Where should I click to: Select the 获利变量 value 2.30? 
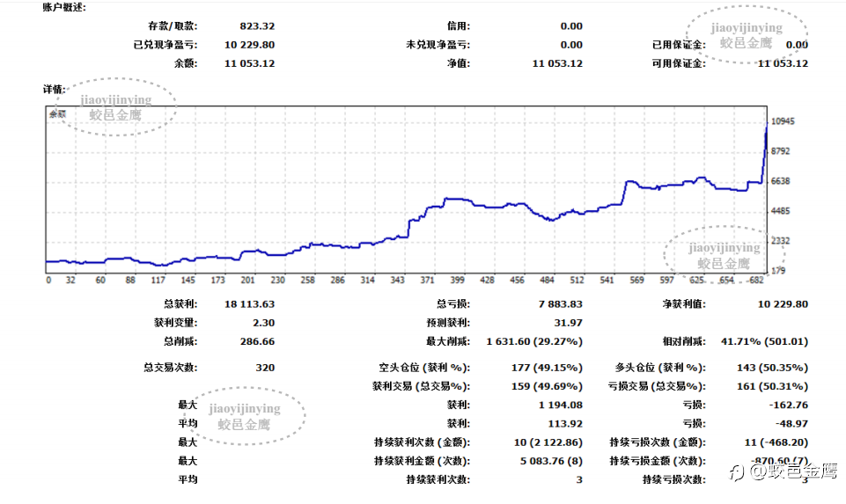coord(264,323)
